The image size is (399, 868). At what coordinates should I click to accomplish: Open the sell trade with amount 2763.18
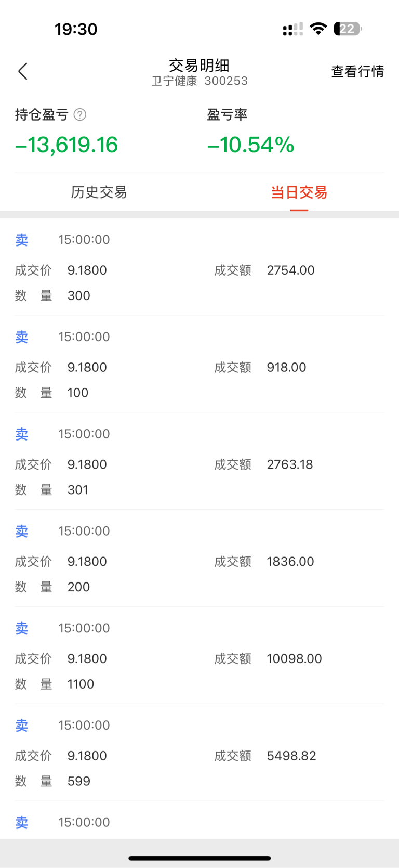click(199, 464)
